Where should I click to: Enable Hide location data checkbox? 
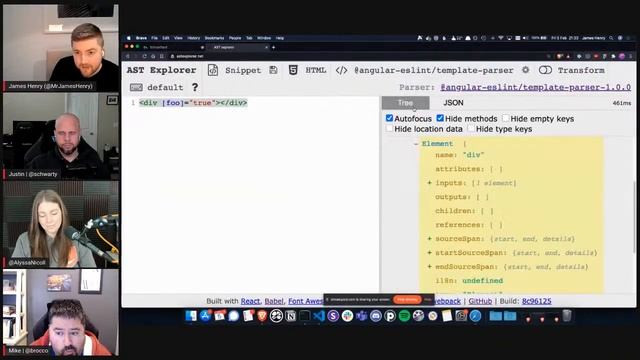[389, 129]
